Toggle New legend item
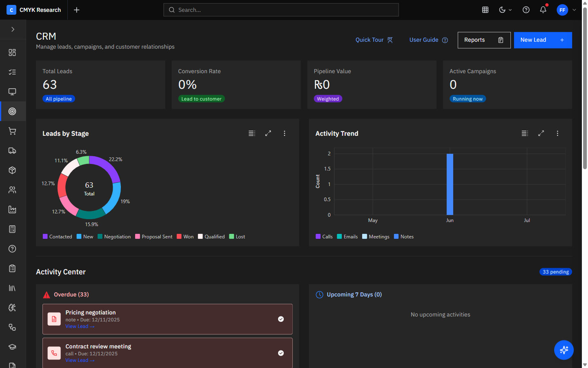This screenshot has width=588, height=368. 85,237
